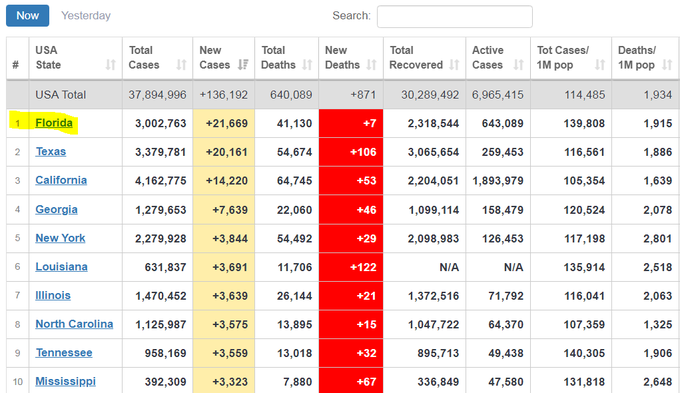Select USA Total cases 37,894,996
680x393 pixels.
[x=157, y=95]
